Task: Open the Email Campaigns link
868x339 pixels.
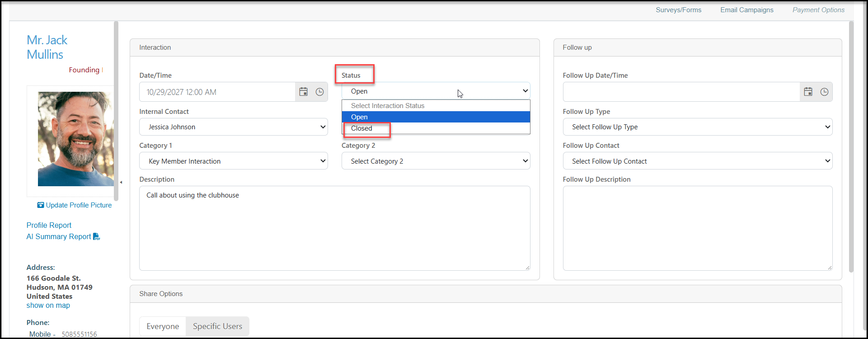Action: click(x=747, y=10)
